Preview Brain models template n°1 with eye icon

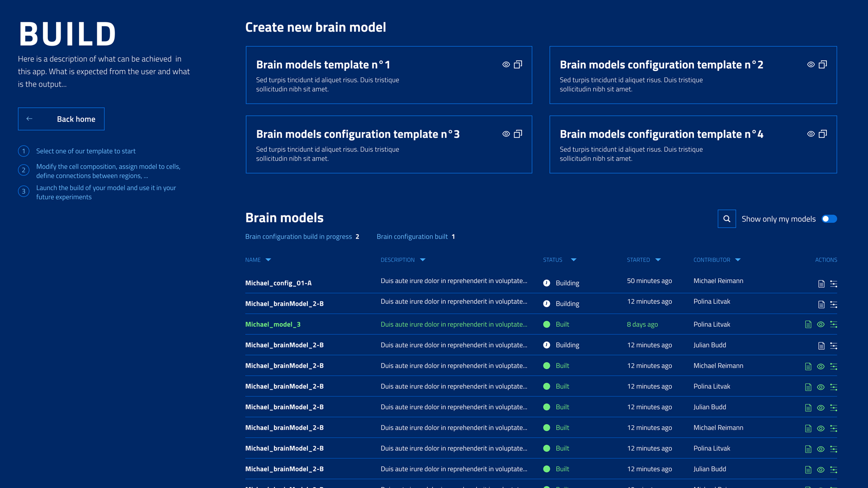tap(506, 65)
